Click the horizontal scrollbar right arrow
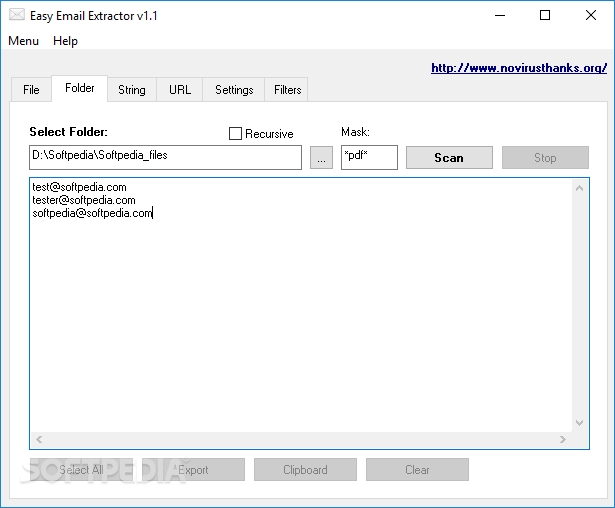The image size is (615, 508). click(563, 439)
